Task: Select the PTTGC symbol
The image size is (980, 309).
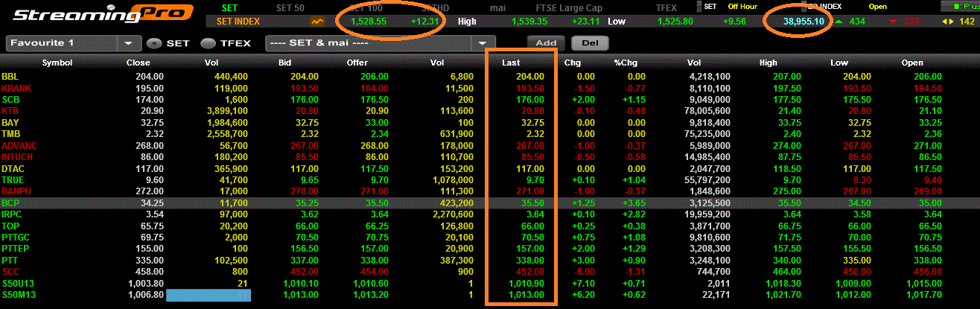Action: pyautogui.click(x=15, y=238)
